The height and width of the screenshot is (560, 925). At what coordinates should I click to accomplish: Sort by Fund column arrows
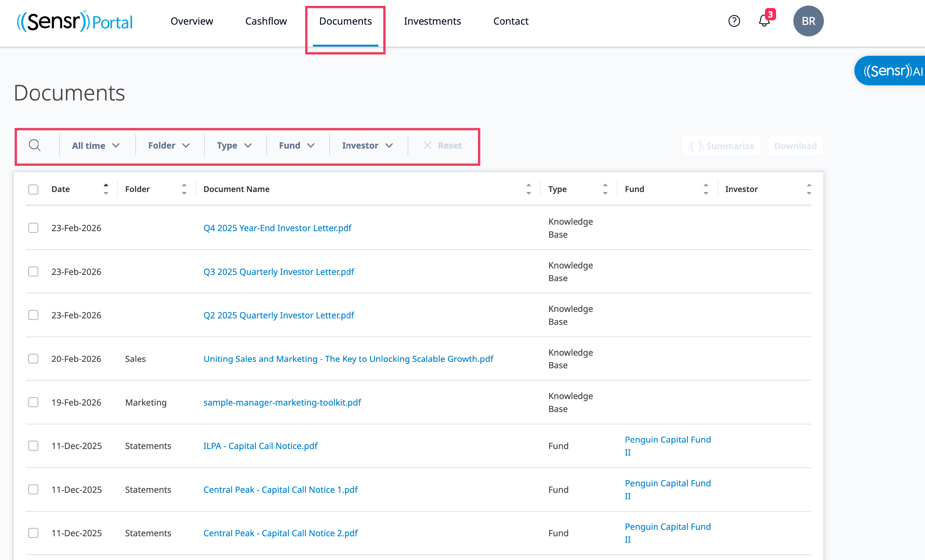pyautogui.click(x=706, y=189)
